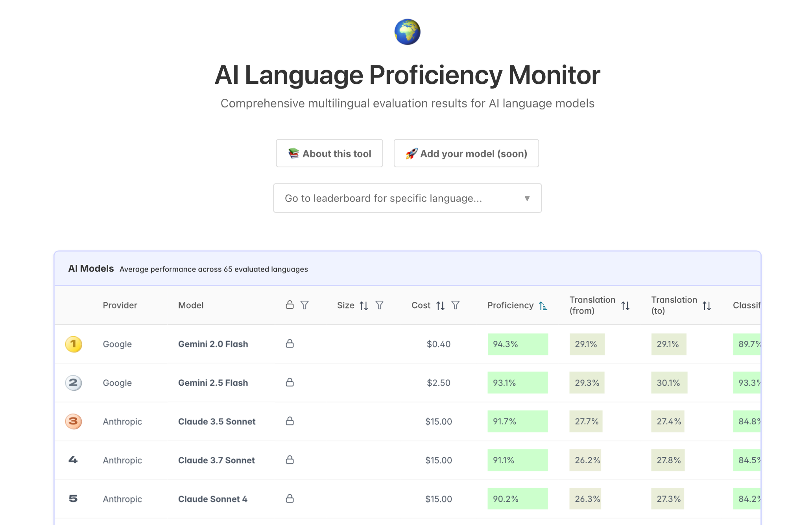This screenshot has height=525, width=812.
Task: Click the globe emoji logo
Action: pyautogui.click(x=407, y=32)
